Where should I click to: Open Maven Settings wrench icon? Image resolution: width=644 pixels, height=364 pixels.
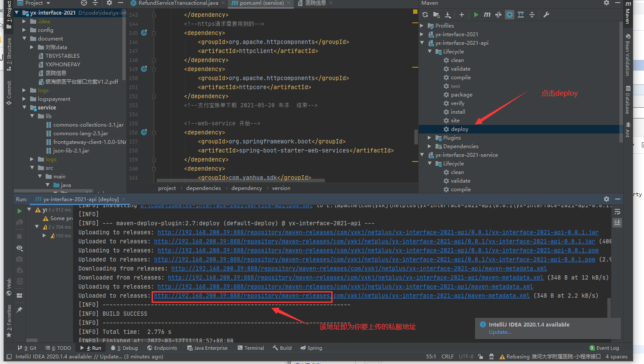(x=546, y=15)
